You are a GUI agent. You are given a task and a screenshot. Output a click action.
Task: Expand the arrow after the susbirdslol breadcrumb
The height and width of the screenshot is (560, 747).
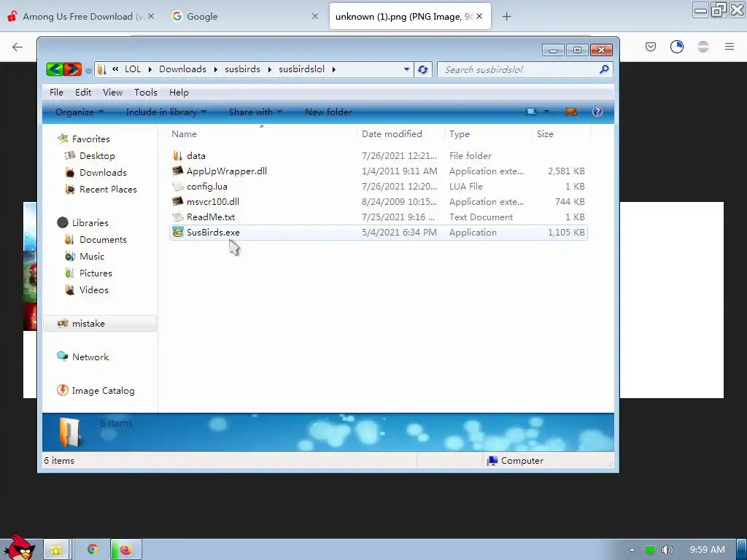tap(334, 69)
